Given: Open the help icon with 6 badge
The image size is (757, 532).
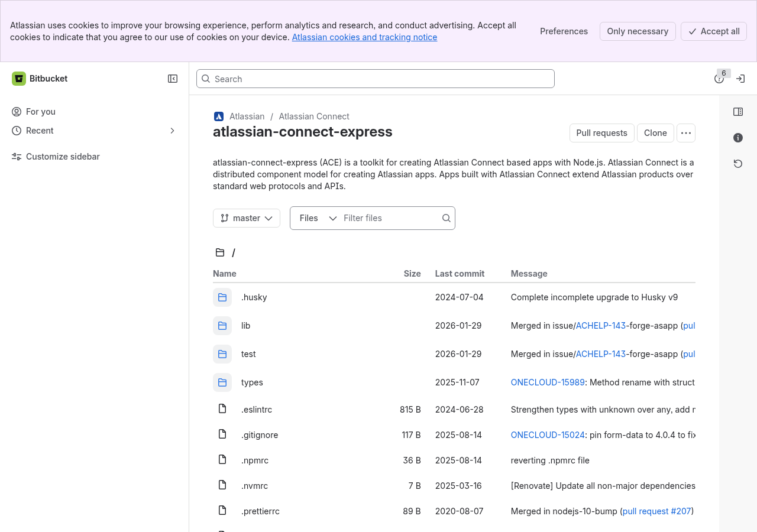Looking at the screenshot, I should click(x=719, y=79).
